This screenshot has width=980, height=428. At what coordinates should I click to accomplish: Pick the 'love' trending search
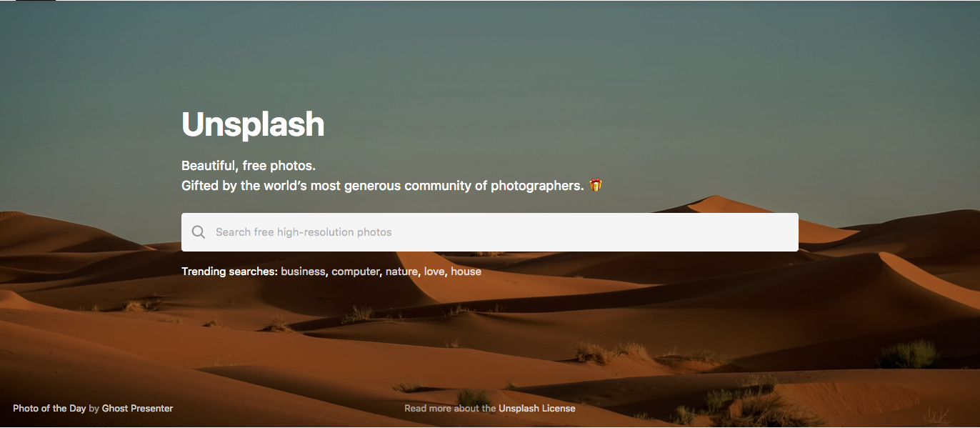coord(434,272)
